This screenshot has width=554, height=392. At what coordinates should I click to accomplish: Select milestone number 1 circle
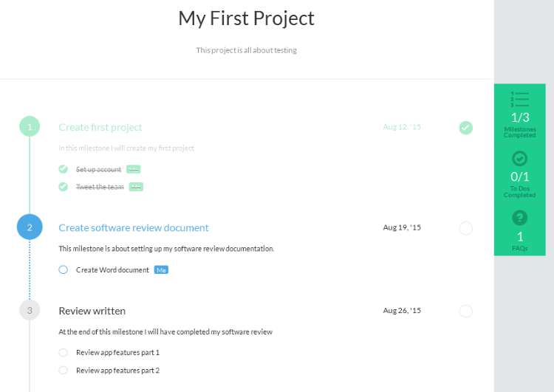pyautogui.click(x=30, y=126)
